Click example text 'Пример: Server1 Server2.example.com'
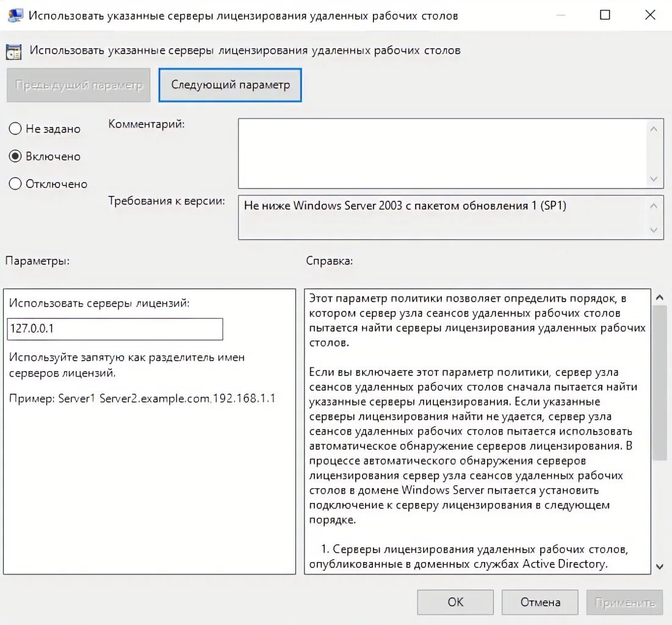Image resolution: width=672 pixels, height=625 pixels. (109, 398)
